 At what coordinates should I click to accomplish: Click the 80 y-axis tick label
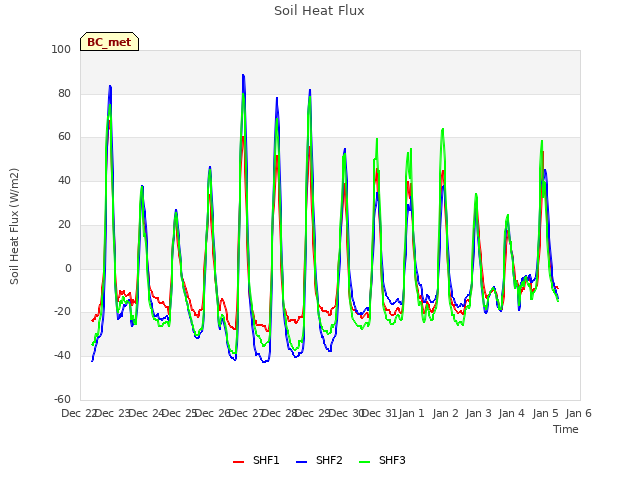[x=64, y=93]
